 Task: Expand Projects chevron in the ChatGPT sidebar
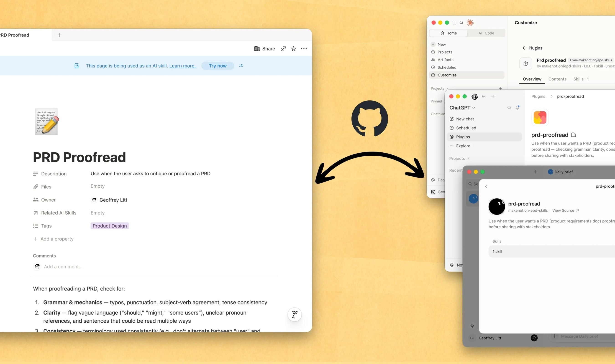click(x=468, y=158)
